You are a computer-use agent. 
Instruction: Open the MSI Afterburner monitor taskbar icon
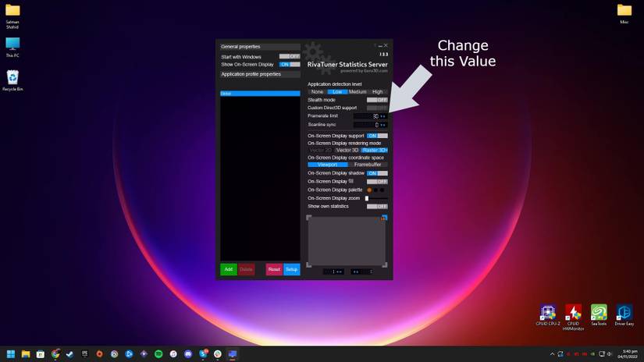(233, 353)
